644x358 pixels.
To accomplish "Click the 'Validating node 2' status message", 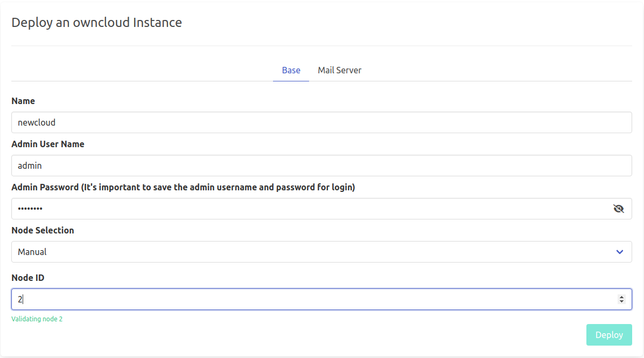I will (37, 319).
